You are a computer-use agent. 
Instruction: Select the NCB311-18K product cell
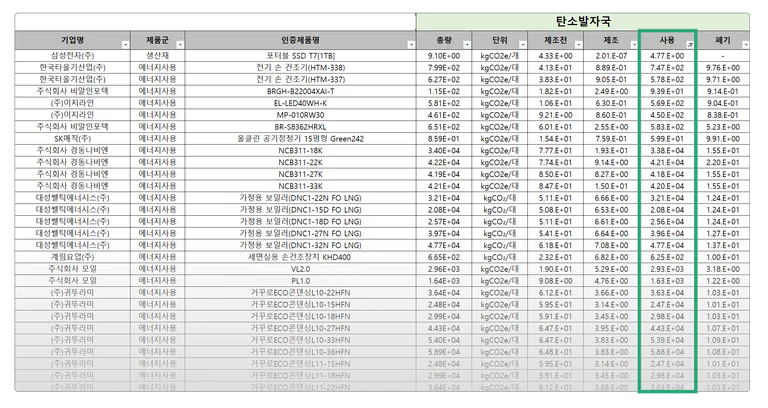pyautogui.click(x=301, y=150)
